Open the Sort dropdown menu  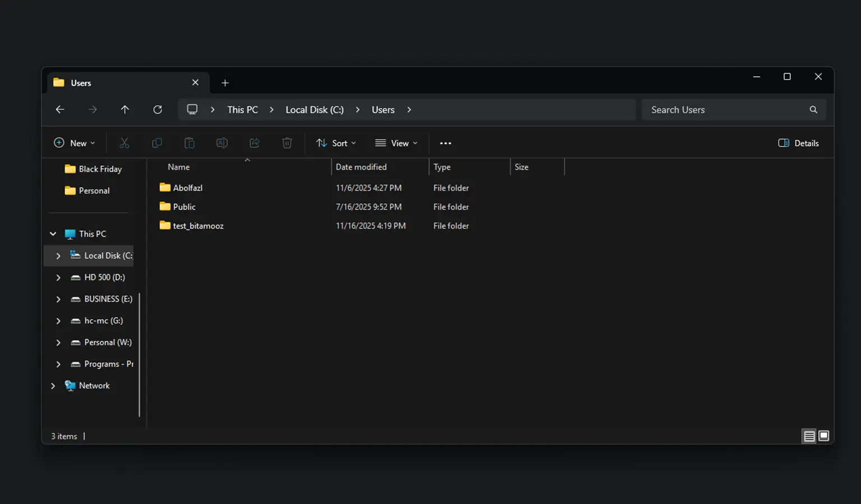(x=336, y=143)
